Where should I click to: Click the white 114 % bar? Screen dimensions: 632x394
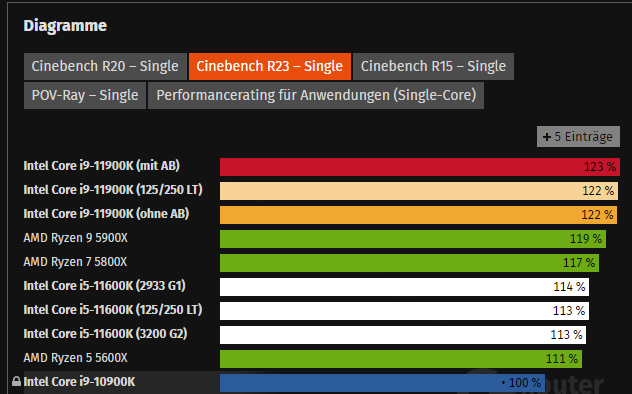tap(404, 287)
